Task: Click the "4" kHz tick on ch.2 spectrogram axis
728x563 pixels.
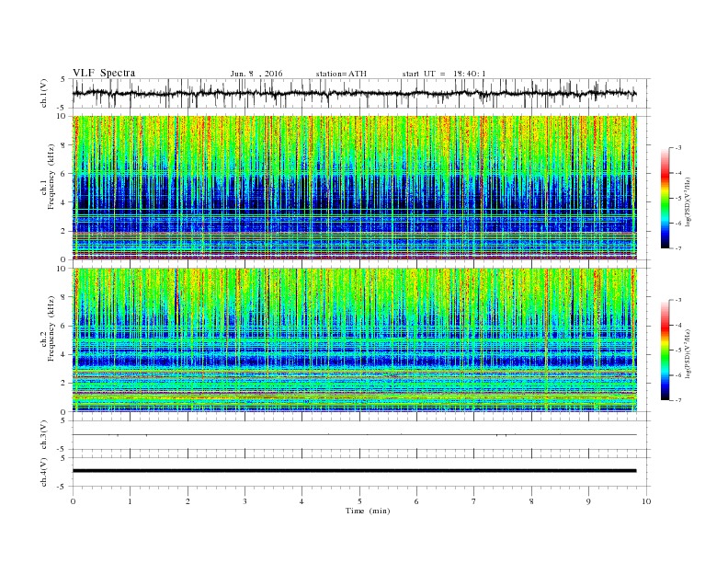Action: (x=64, y=354)
